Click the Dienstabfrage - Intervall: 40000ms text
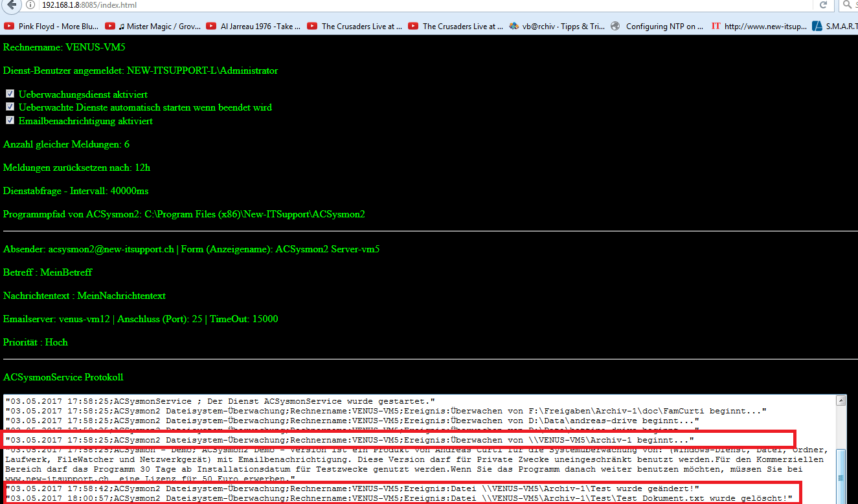The width and height of the screenshot is (858, 504). pyautogui.click(x=76, y=191)
